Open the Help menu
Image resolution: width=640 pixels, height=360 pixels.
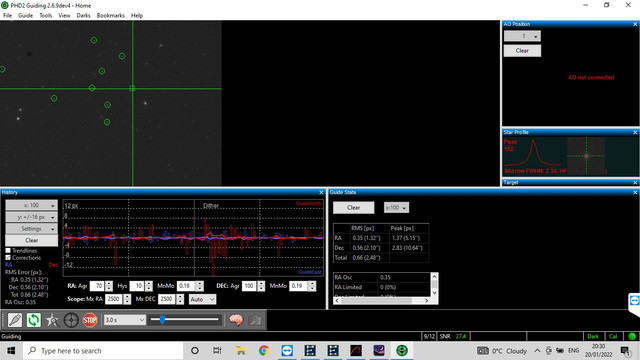137,16
